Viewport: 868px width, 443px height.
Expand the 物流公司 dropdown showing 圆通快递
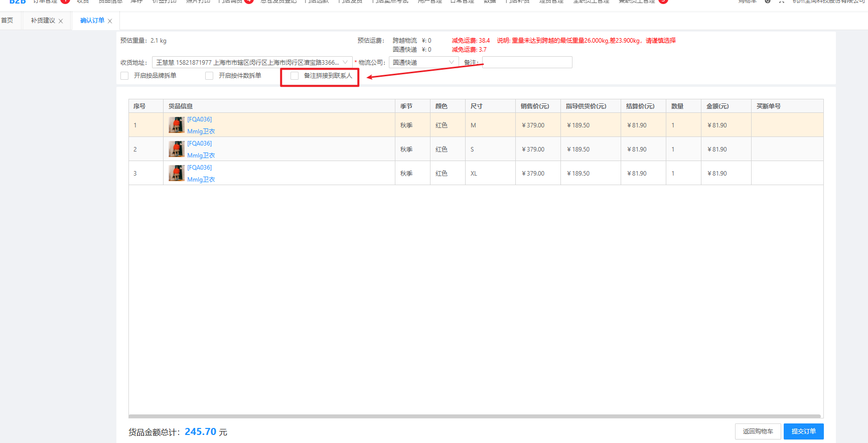coord(423,63)
